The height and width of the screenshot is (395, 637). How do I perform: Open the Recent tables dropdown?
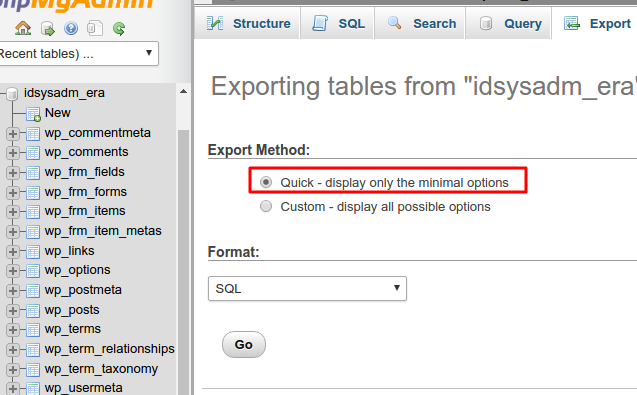(x=78, y=53)
